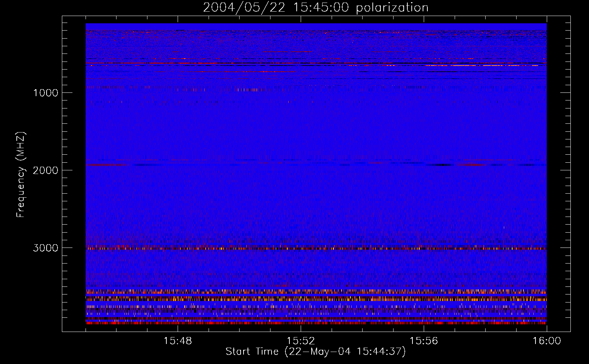The width and height of the screenshot is (589, 364).
Task: Click the 3000 frequency tick label
Action: [46, 248]
